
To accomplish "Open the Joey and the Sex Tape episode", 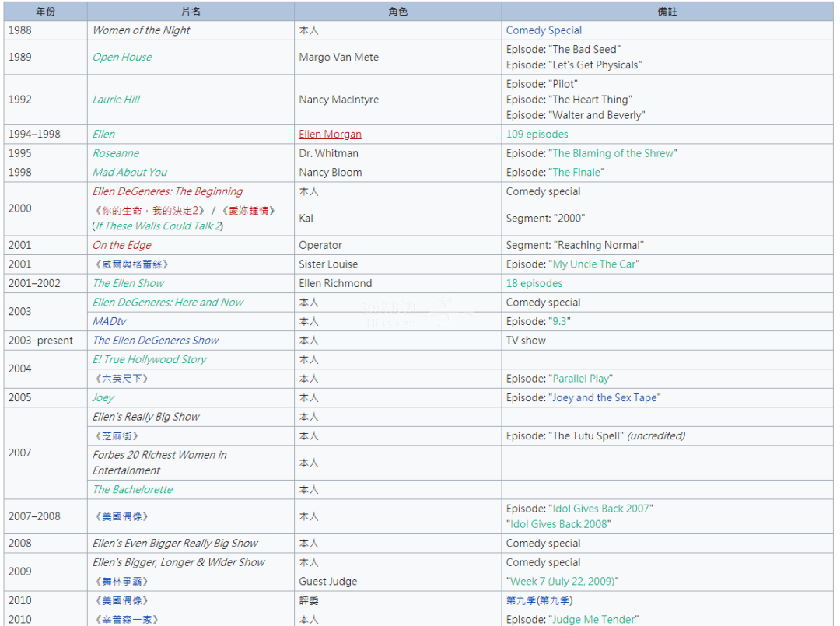I will [x=606, y=398].
